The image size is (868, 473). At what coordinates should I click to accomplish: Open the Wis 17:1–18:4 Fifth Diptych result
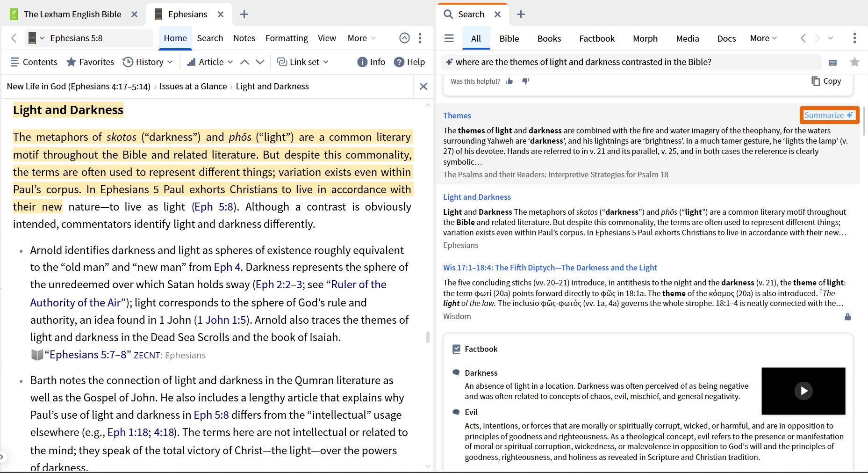click(x=550, y=268)
